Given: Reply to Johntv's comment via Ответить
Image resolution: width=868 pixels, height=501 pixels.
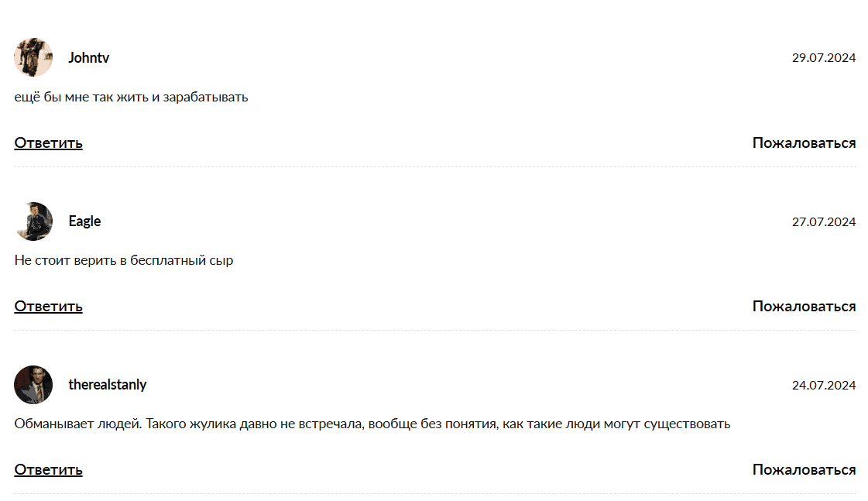Looking at the screenshot, I should pos(48,143).
